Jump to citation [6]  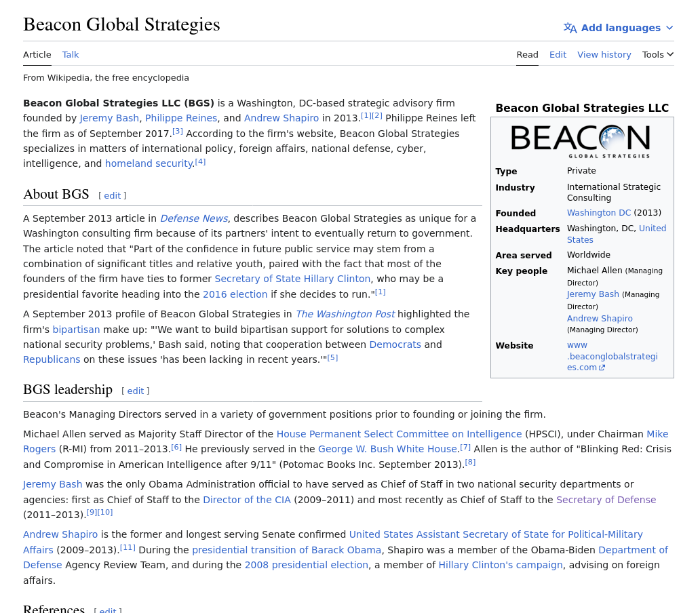[x=177, y=447]
